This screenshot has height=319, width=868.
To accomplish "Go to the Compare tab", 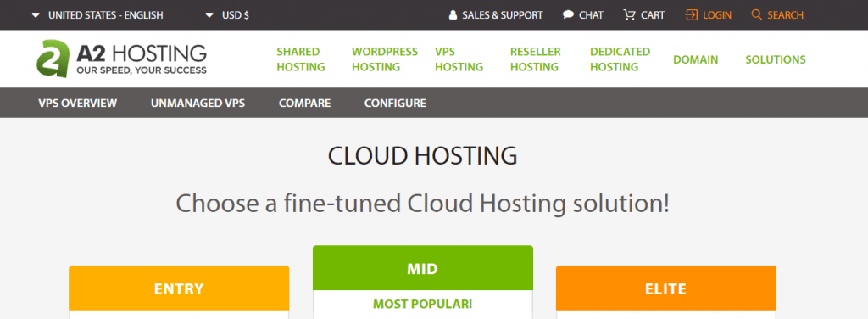I will click(304, 103).
